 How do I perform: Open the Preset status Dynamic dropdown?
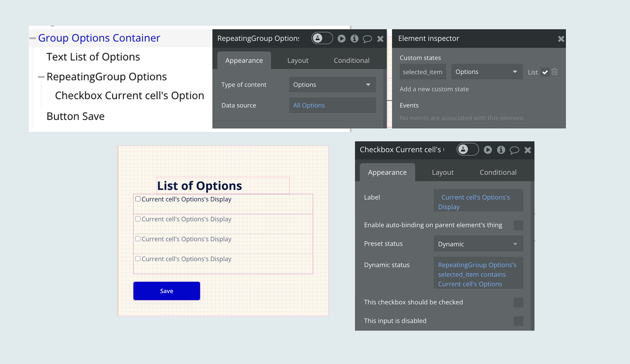coord(478,244)
